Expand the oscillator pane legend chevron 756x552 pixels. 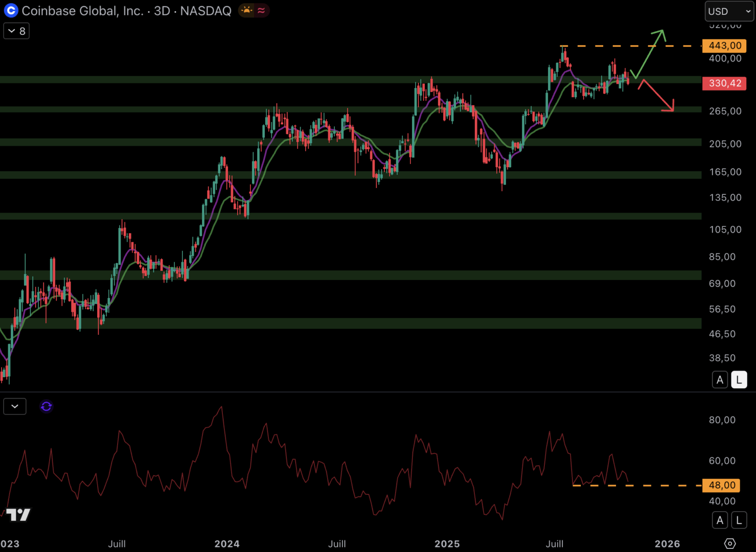15,406
